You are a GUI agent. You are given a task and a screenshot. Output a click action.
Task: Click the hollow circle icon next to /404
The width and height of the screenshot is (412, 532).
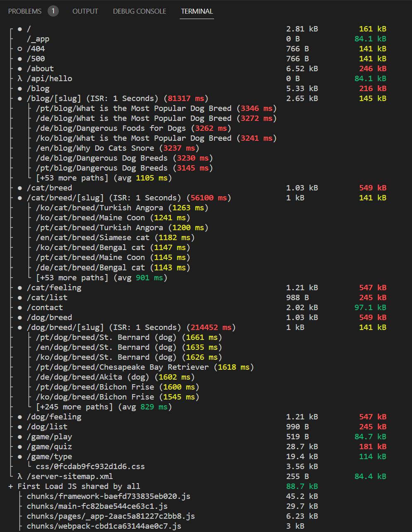[19, 48]
